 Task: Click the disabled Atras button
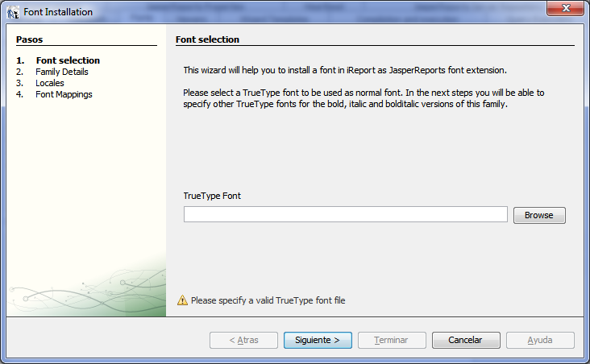[243, 340]
